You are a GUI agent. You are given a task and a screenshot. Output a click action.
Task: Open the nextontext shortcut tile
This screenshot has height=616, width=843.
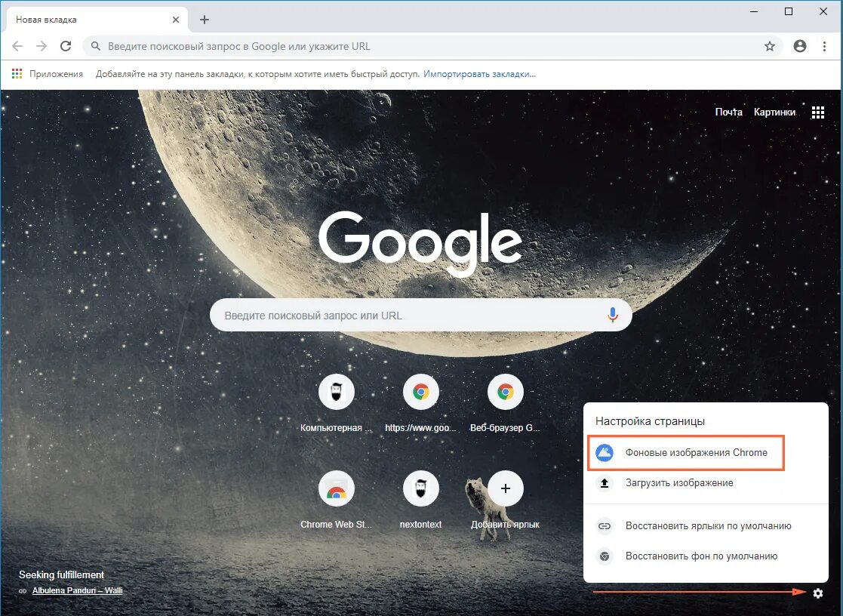(420, 500)
